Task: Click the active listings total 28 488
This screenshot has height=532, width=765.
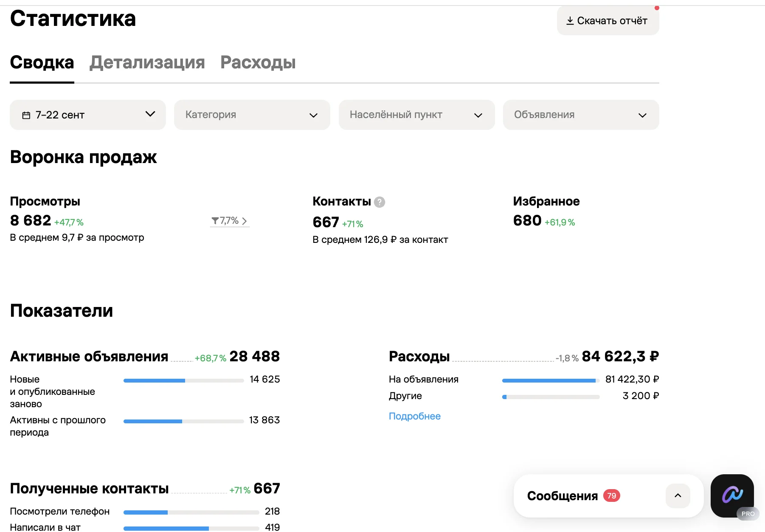Action: [255, 356]
